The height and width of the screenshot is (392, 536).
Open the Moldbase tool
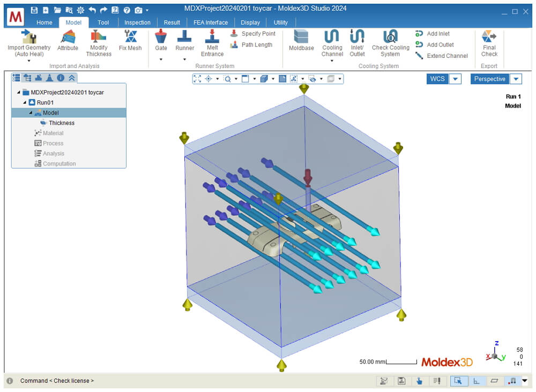[x=301, y=40]
